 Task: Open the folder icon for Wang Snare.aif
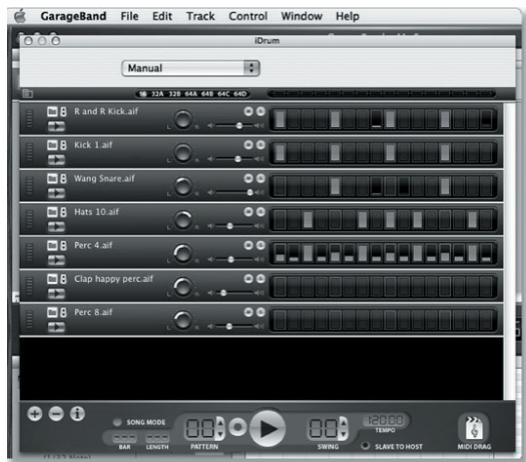coord(52,178)
